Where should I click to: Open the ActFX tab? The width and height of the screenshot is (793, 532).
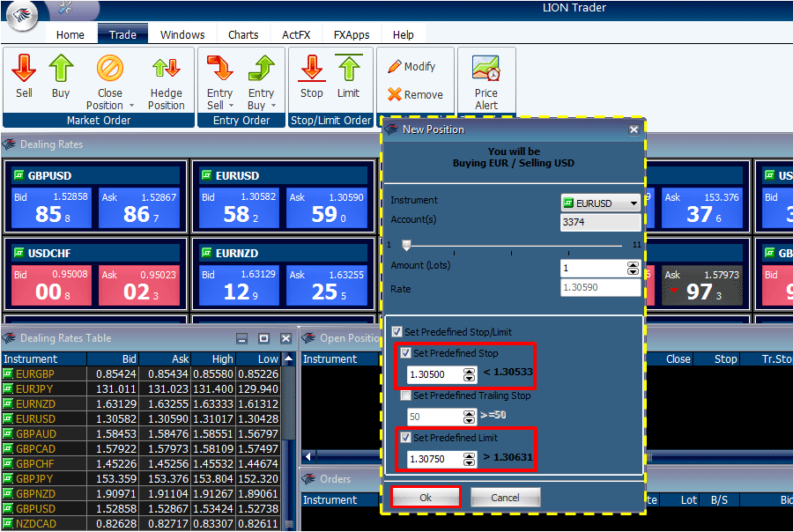click(x=296, y=35)
